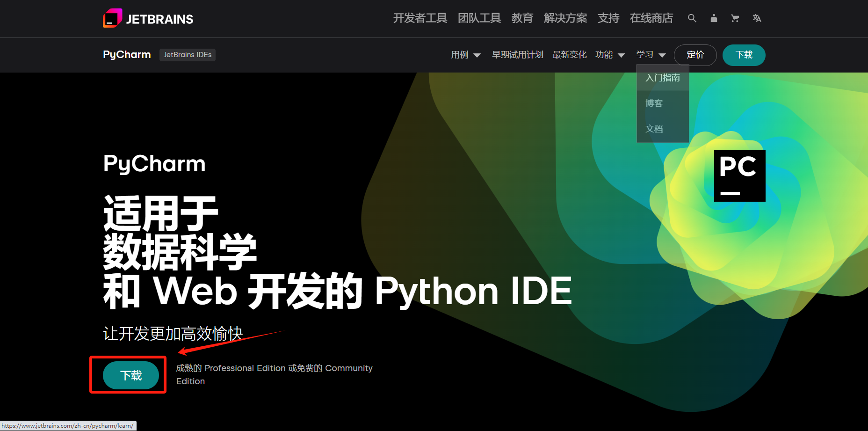Open 团队工具 menu
Screen dimensions: 868x431
pos(479,18)
